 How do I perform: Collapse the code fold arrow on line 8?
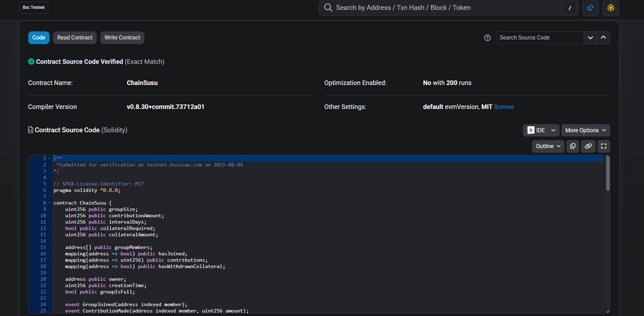[x=49, y=203]
